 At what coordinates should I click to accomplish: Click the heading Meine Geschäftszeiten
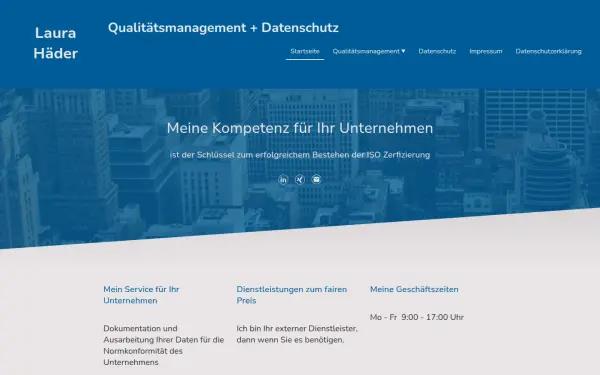(x=414, y=289)
